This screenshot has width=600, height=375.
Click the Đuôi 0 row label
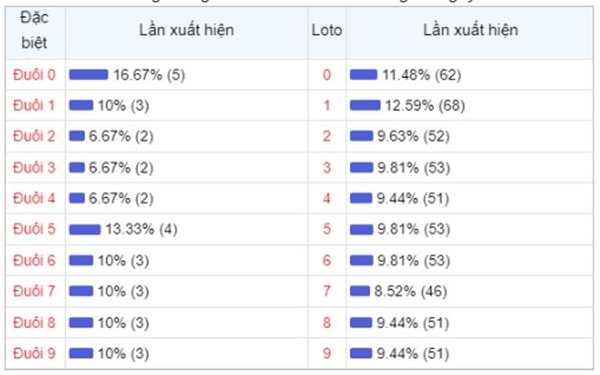pyautogui.click(x=34, y=75)
